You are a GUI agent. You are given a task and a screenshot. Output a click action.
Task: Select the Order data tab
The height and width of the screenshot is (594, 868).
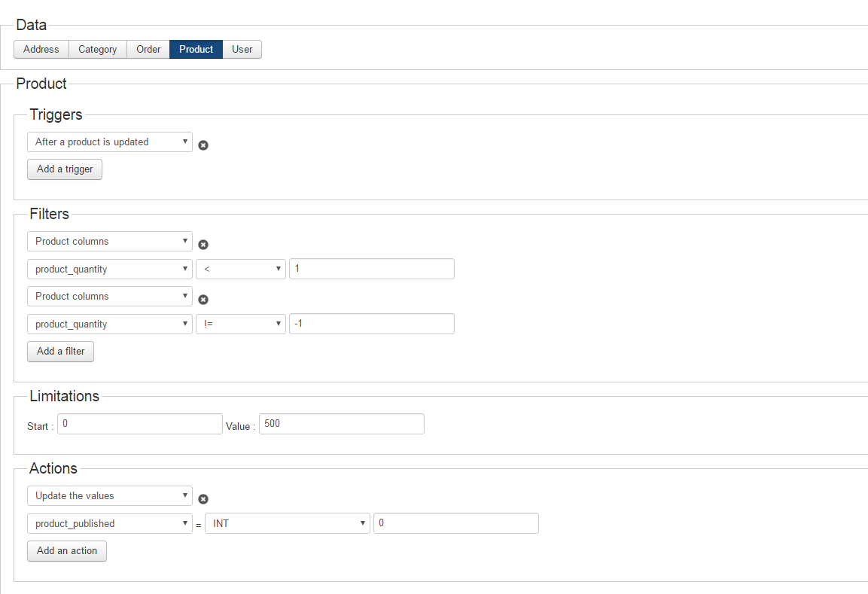pos(148,50)
